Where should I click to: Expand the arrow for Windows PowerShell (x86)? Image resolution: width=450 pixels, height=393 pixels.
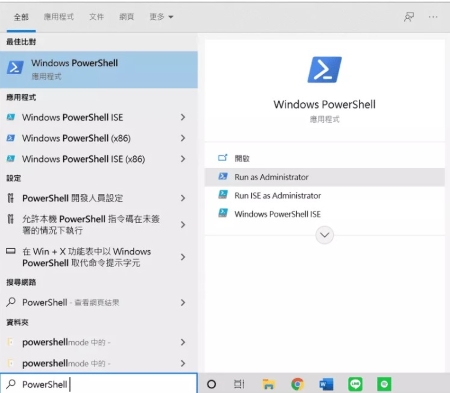tap(183, 138)
